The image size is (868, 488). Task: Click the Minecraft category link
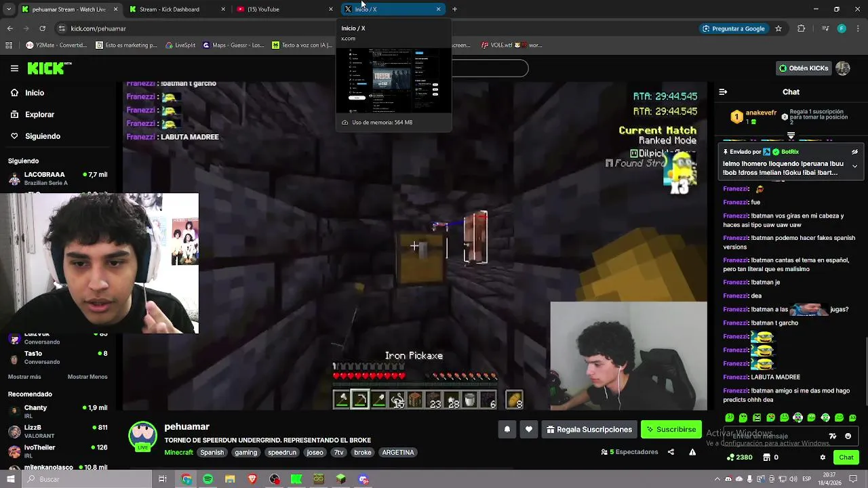[x=178, y=453]
